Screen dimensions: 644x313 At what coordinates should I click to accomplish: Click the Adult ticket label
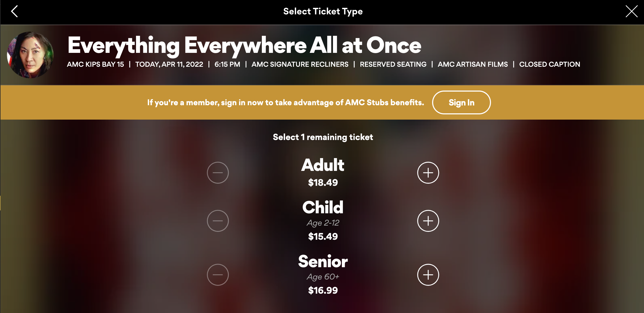point(323,165)
